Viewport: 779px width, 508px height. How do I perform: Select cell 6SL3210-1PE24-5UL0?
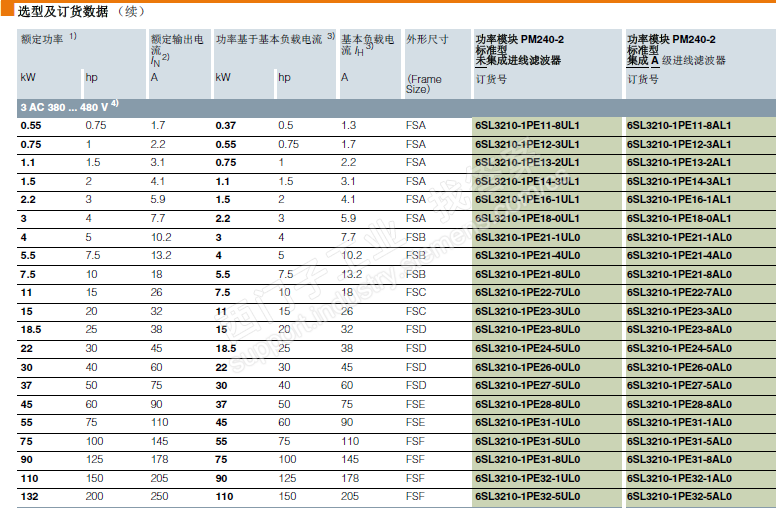click(528, 349)
